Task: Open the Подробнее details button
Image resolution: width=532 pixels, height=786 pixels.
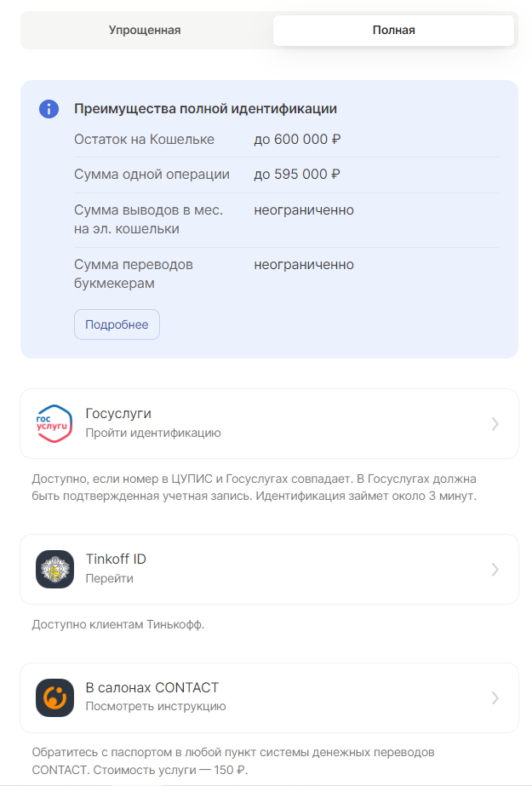Action: tap(117, 324)
